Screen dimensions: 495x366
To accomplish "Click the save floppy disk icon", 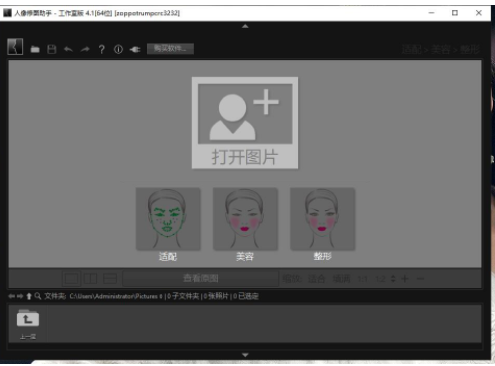I will tap(52, 49).
